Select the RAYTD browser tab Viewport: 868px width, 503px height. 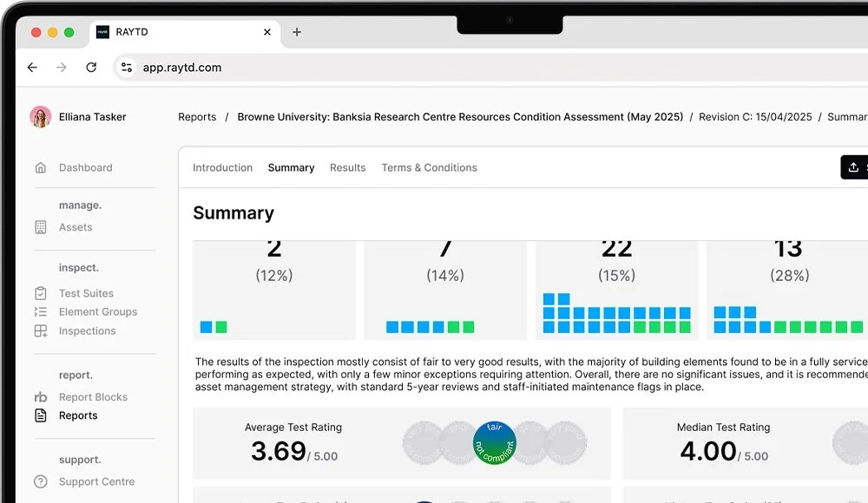(x=186, y=32)
